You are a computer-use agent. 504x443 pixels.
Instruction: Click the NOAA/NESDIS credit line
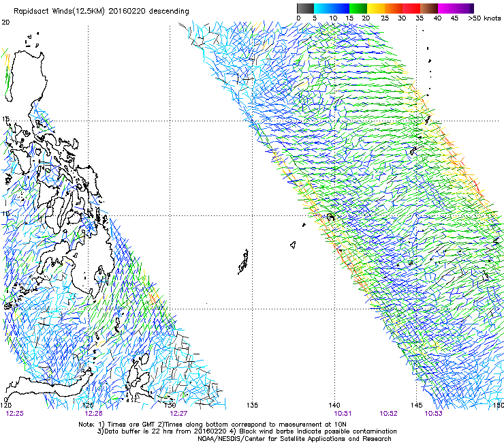coord(294,439)
